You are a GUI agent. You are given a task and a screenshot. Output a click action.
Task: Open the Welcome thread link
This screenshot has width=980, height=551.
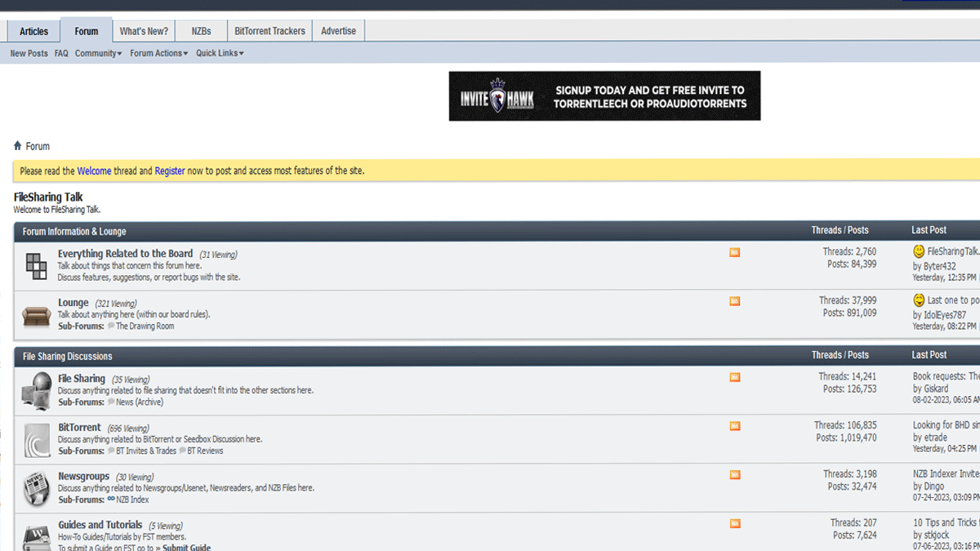coord(94,171)
